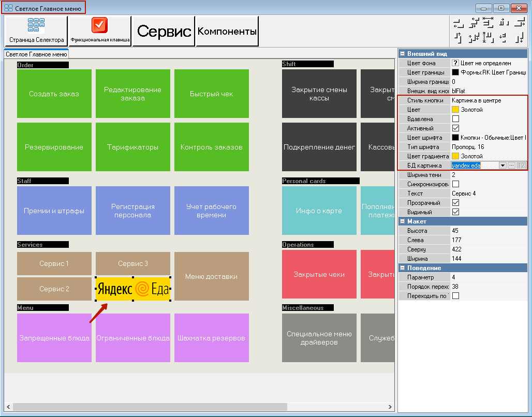
Task: Click the align top edges icon
Action: [459, 38]
